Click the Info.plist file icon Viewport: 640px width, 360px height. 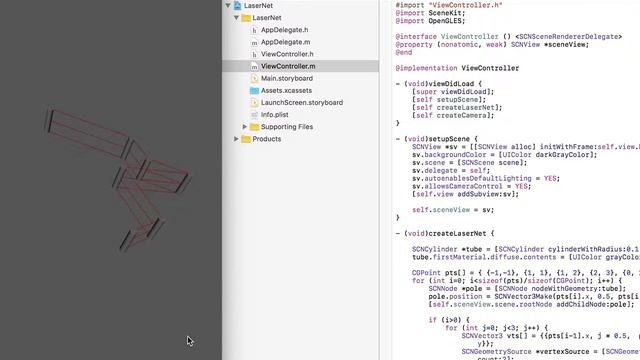254,115
